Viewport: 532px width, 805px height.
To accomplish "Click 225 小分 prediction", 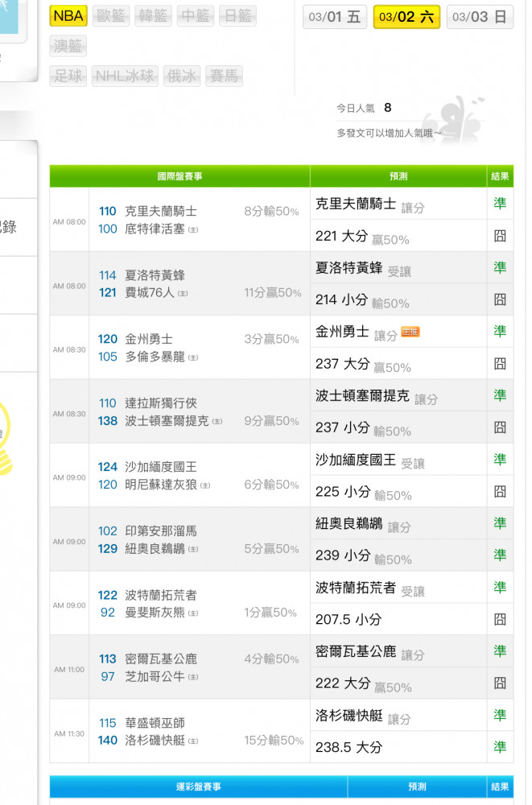I will tap(343, 492).
